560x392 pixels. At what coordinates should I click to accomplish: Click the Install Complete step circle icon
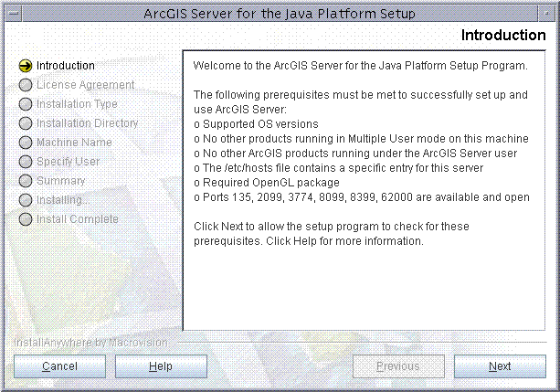coord(26,219)
